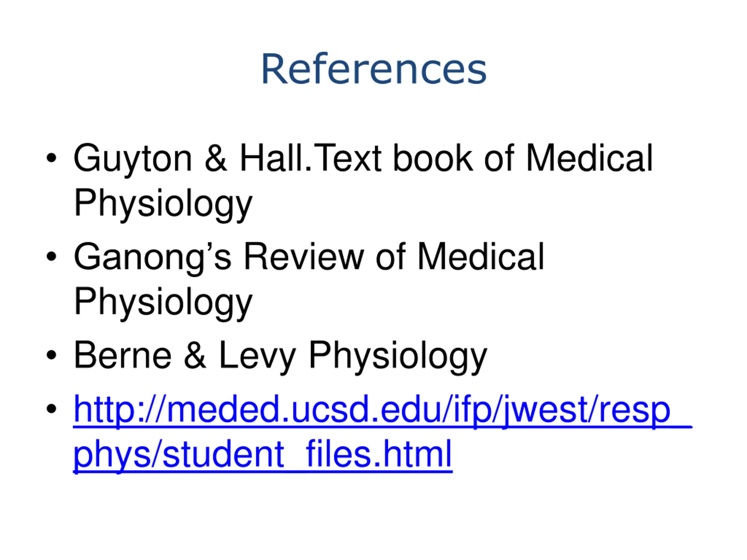
Task: Click the bullet point before Guyton & Hall
Action: pos(51,157)
